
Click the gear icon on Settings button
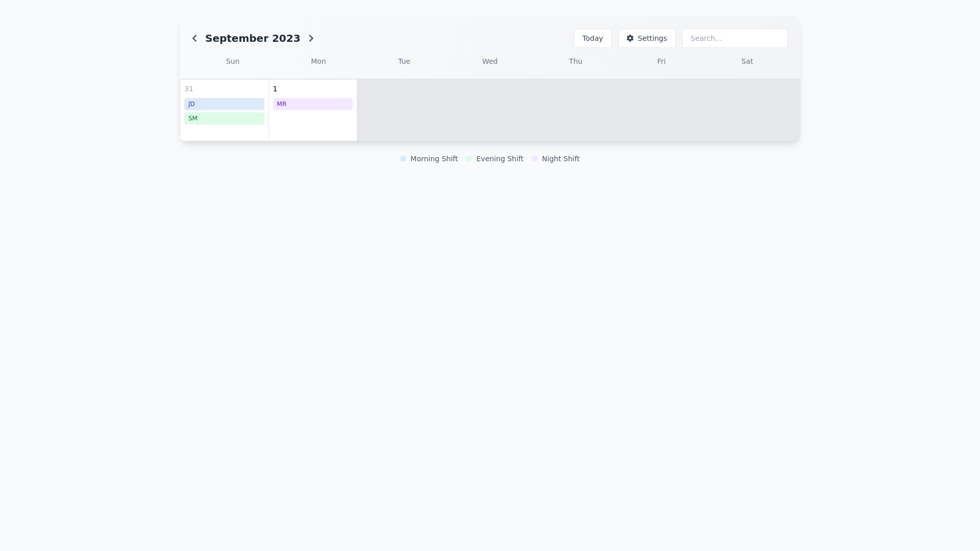(x=630, y=38)
